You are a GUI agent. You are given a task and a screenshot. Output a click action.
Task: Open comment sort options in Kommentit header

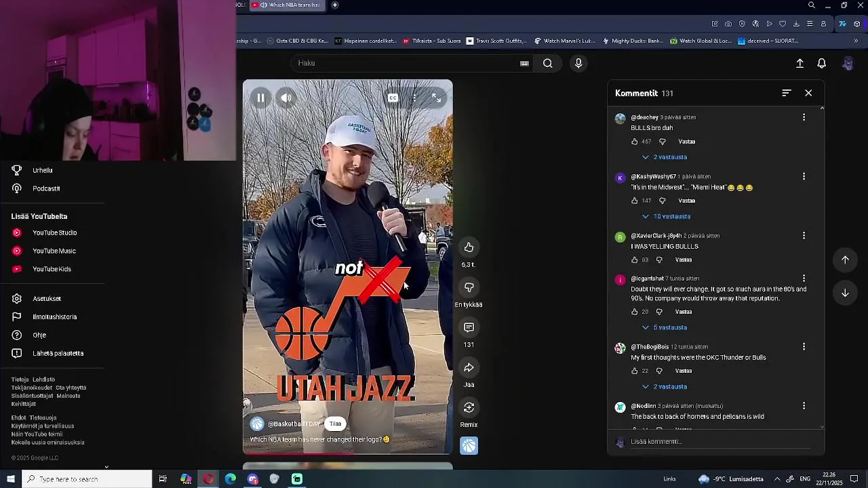coord(787,93)
